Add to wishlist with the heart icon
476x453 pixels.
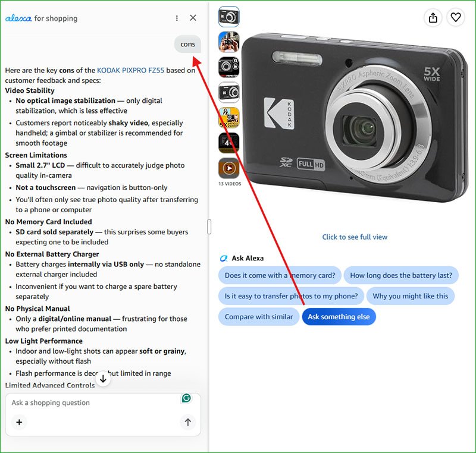tap(456, 17)
